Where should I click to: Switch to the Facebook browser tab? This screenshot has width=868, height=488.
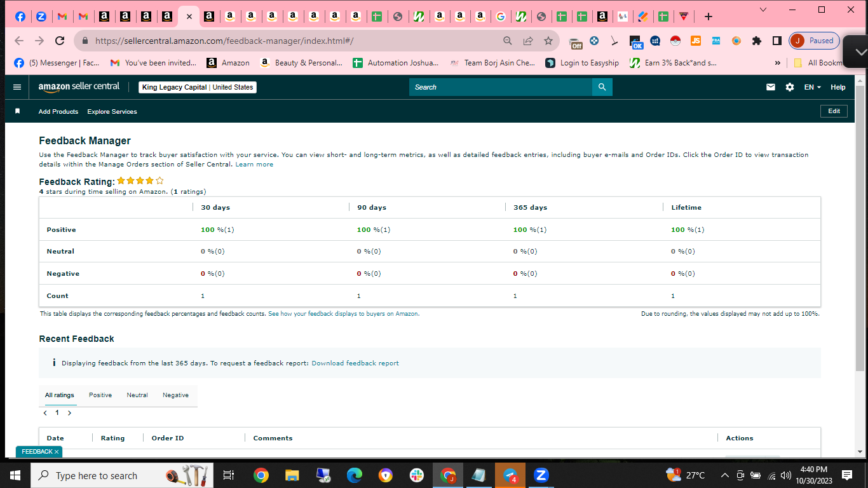(x=20, y=17)
